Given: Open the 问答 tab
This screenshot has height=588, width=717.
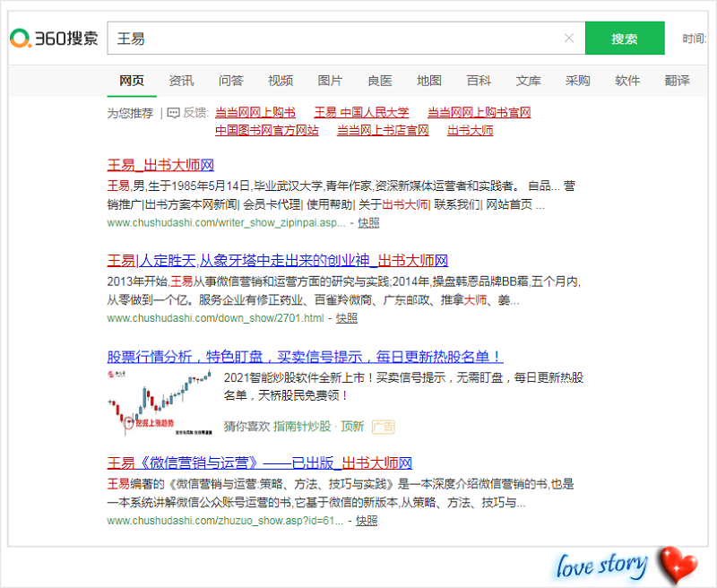Looking at the screenshot, I should point(230,81).
